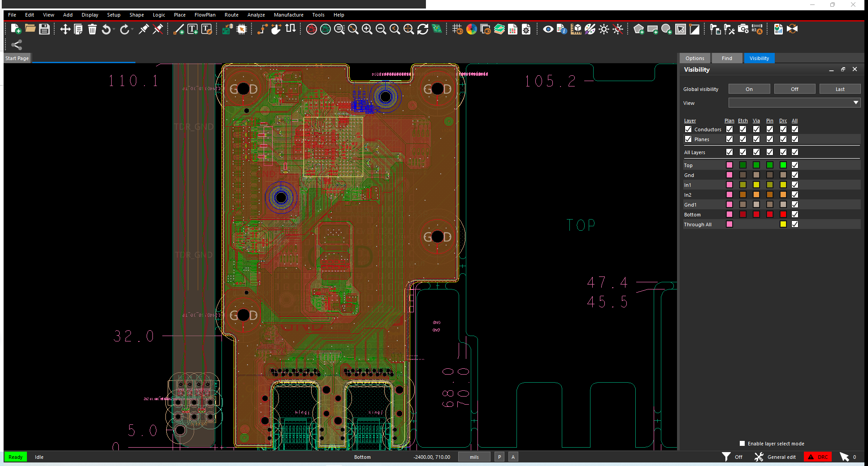Click the eye Show Element icon

(x=548, y=29)
